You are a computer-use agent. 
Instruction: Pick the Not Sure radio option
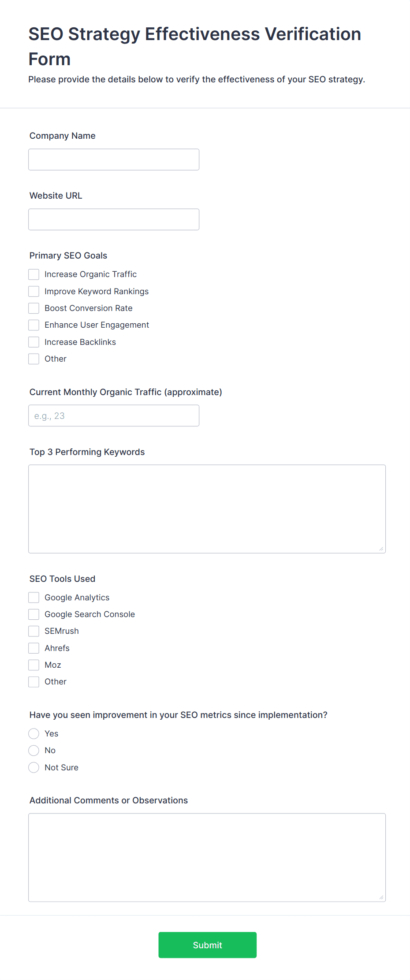(x=34, y=767)
